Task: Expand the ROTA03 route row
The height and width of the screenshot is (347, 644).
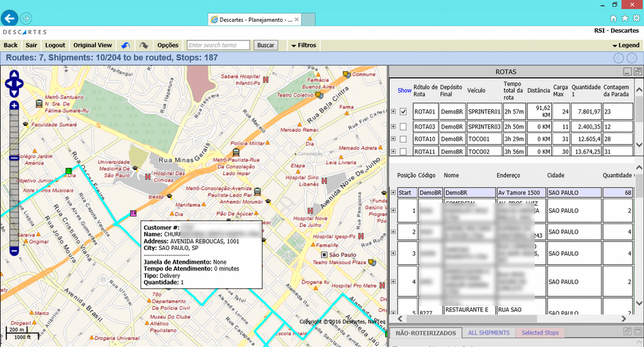Action: point(393,127)
